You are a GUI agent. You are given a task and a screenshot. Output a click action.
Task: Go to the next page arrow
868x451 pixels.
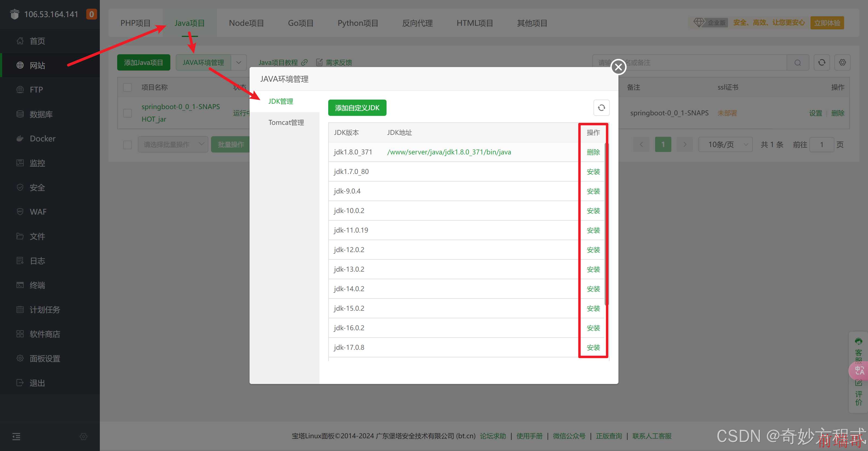pos(684,145)
